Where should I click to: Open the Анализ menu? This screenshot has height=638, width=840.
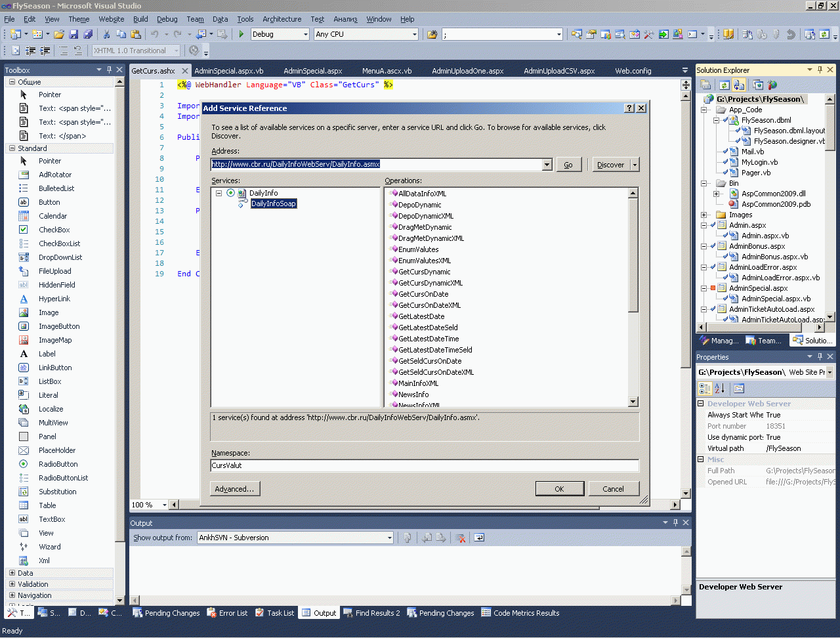click(345, 19)
